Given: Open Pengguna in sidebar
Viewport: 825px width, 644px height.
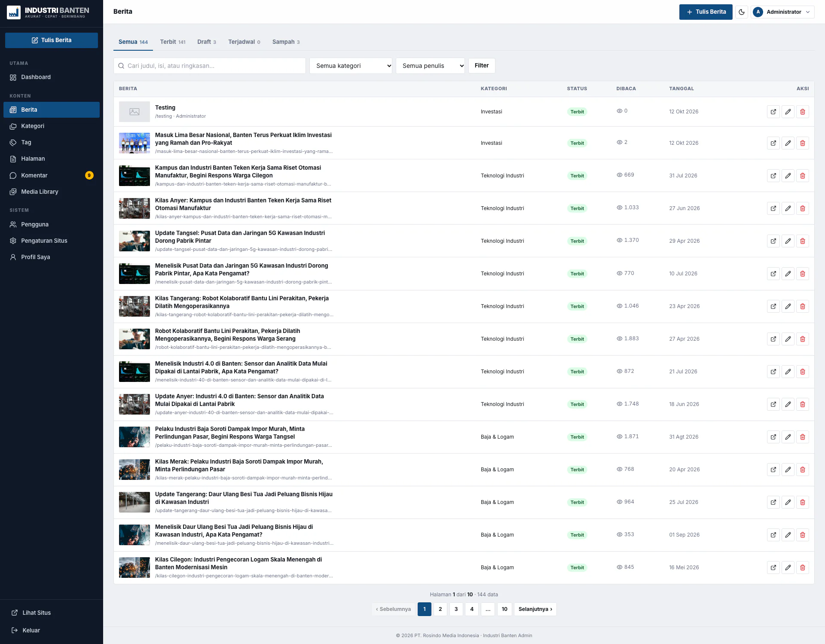Looking at the screenshot, I should tap(52, 224).
